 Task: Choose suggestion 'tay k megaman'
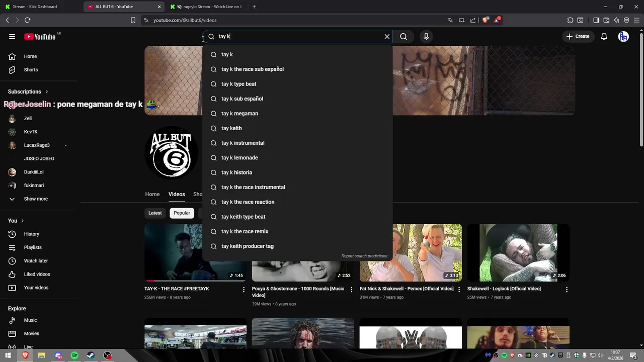point(297,114)
